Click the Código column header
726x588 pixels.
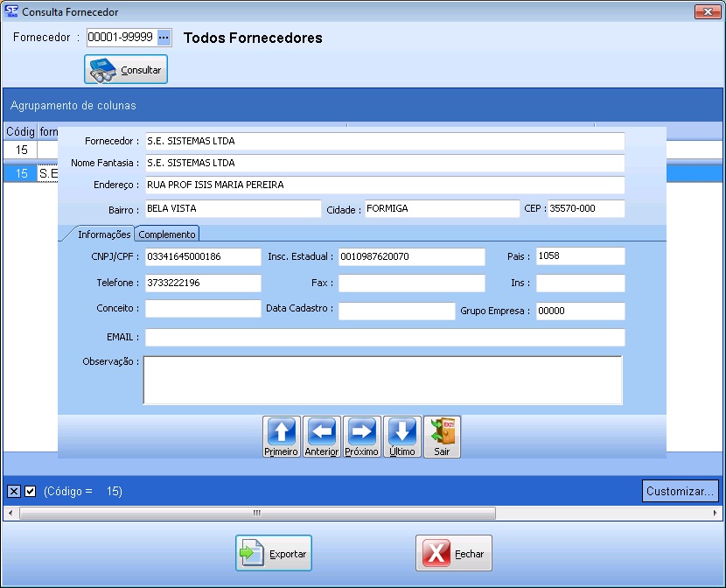tap(19, 131)
